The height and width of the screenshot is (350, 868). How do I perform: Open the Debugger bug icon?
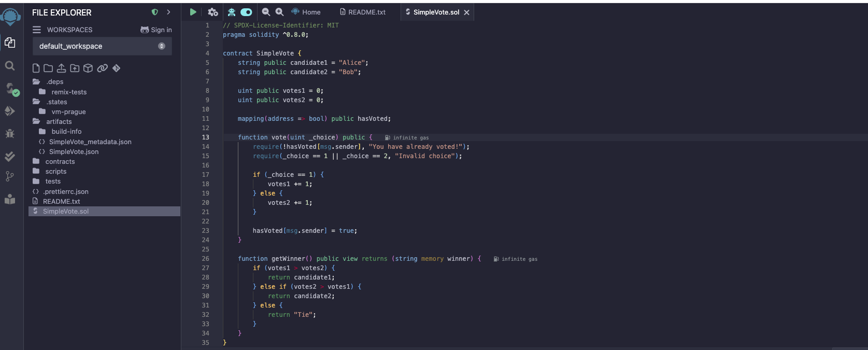tap(10, 133)
